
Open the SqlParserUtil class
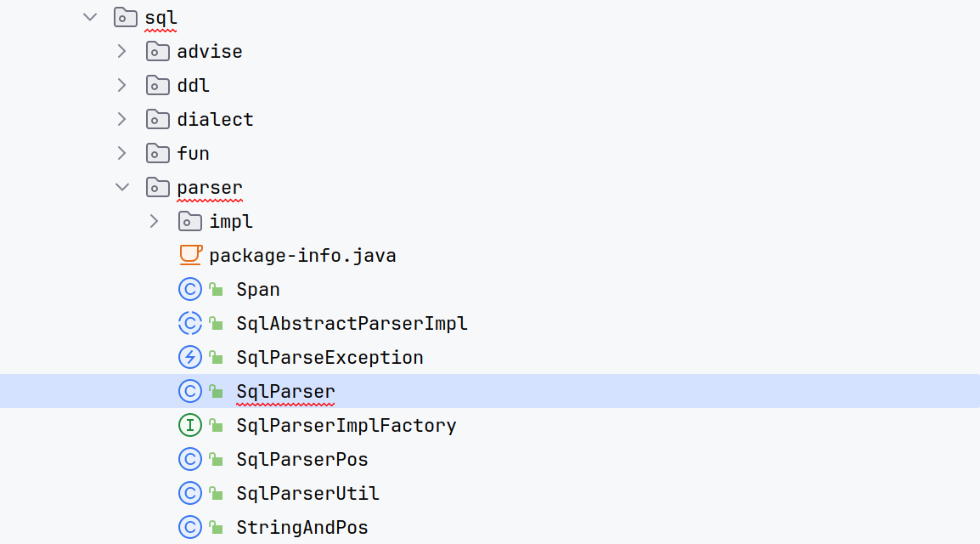click(x=307, y=493)
